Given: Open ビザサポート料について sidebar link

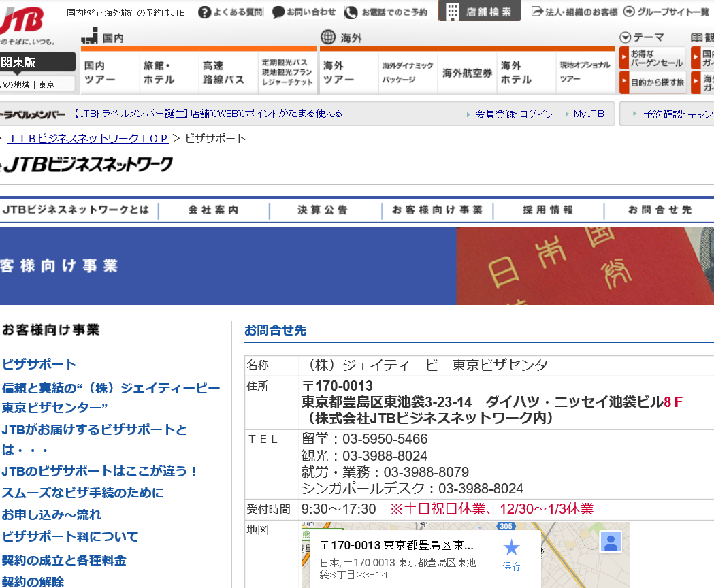Looking at the screenshot, I should click(x=70, y=536).
